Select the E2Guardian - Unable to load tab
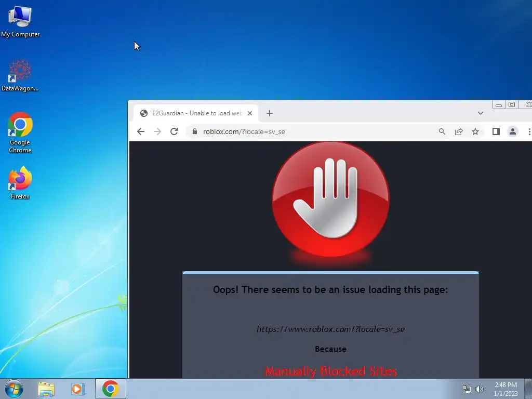The height and width of the screenshot is (399, 532). 195,113
